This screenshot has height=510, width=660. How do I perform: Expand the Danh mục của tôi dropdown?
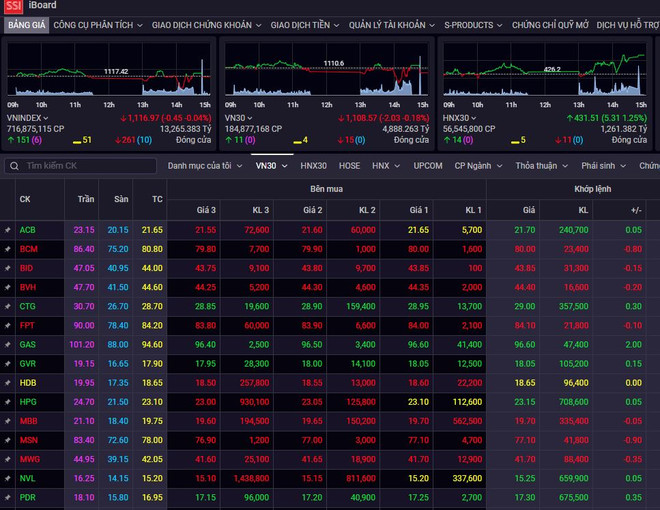pyautogui.click(x=205, y=166)
